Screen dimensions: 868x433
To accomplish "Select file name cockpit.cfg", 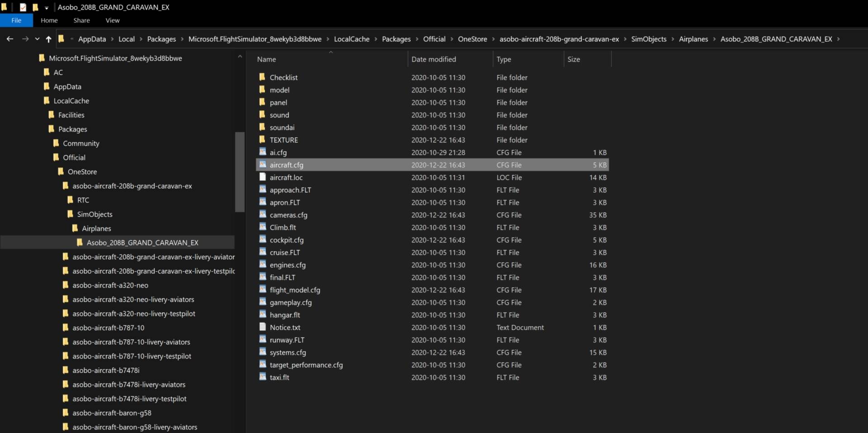I will click(287, 240).
